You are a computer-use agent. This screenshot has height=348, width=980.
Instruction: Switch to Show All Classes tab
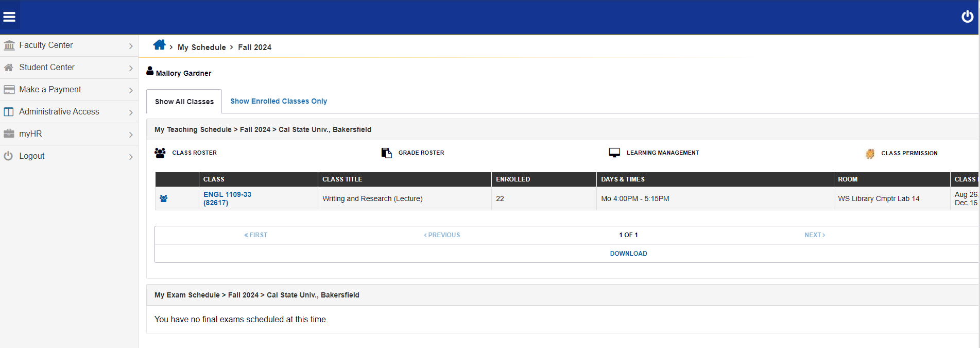coord(184,102)
